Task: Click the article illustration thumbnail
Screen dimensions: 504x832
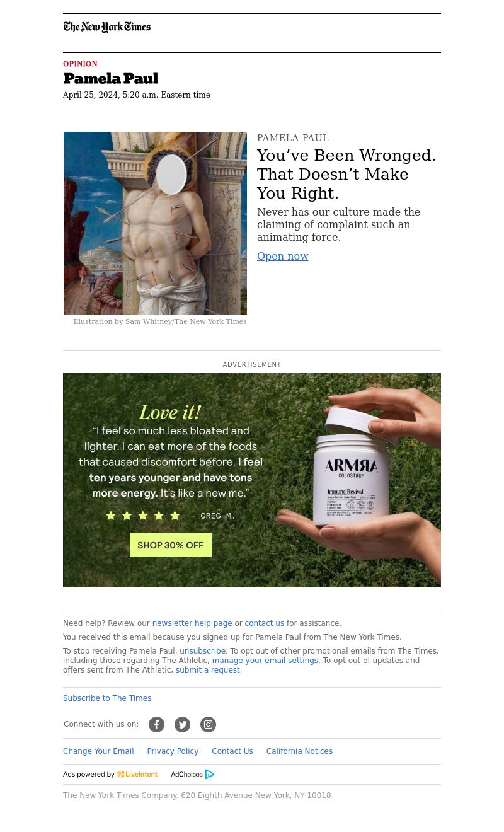Action: [155, 223]
